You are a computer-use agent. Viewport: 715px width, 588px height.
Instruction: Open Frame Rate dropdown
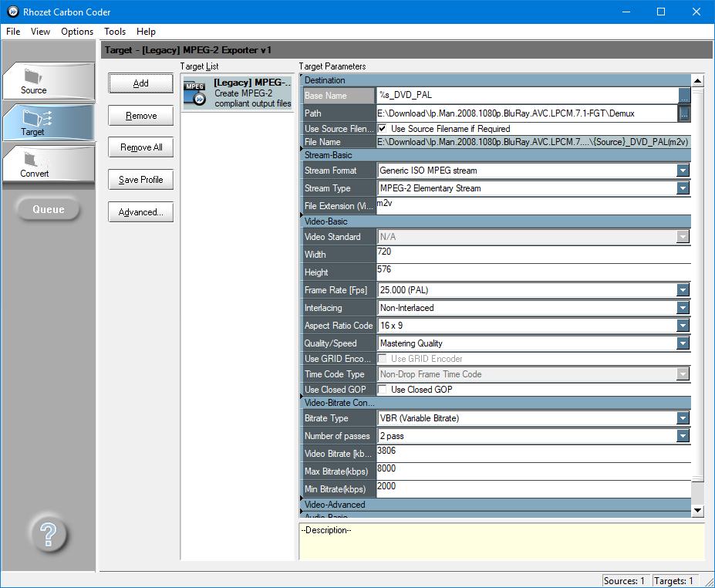pyautogui.click(x=683, y=290)
